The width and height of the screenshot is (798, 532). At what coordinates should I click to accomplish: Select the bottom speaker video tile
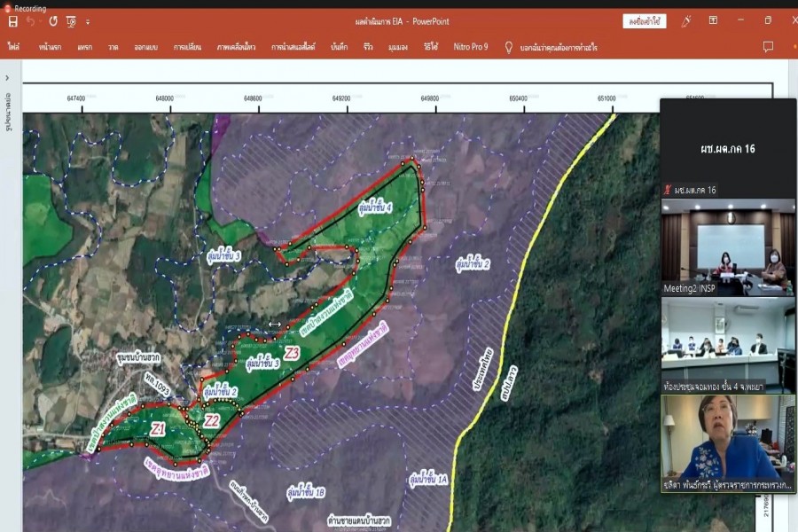pos(728,444)
